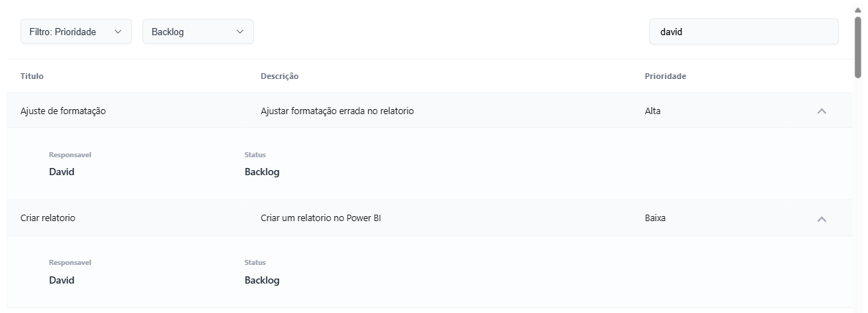Image resolution: width=868 pixels, height=313 pixels.
Task: Click description "Criar um relatorio no Power BI"
Action: (321, 218)
